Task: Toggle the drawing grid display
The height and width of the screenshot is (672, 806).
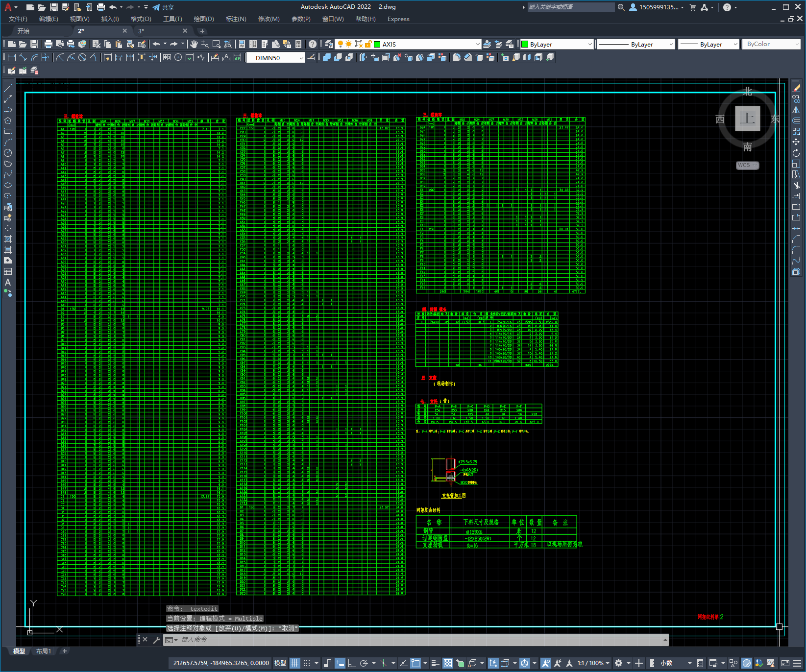Action: [295, 663]
